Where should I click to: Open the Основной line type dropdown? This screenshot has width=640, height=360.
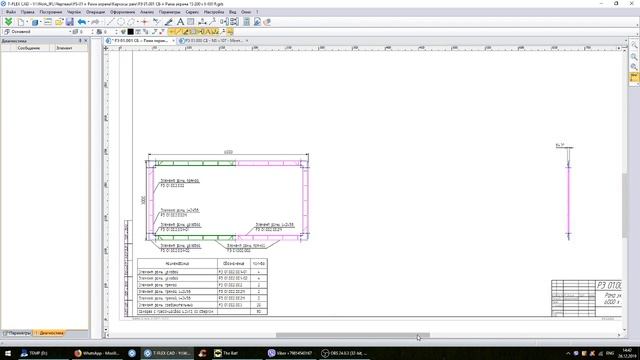(38, 31)
